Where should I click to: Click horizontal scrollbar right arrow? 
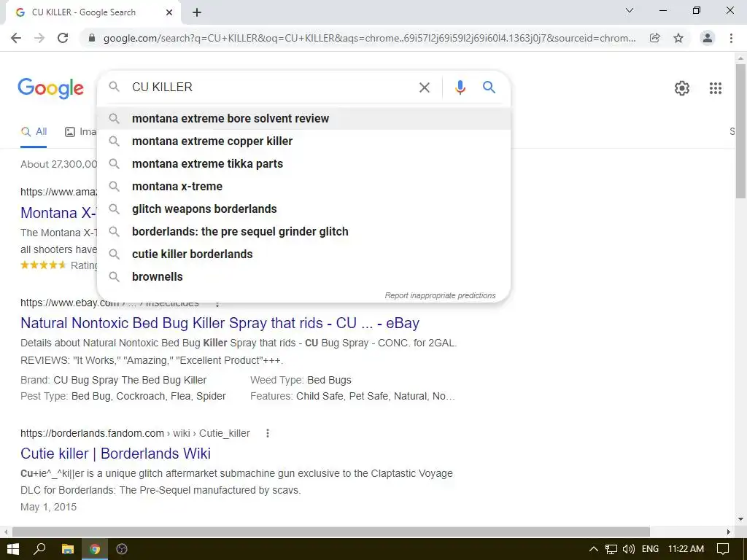click(729, 532)
